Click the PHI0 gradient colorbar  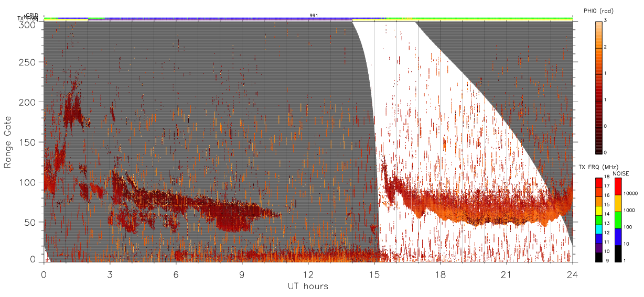tap(598, 87)
